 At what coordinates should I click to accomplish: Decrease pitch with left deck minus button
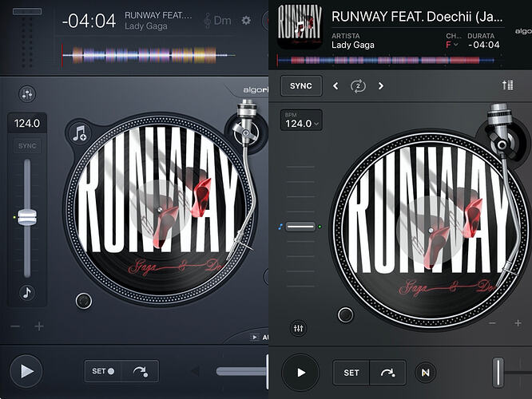[15, 326]
